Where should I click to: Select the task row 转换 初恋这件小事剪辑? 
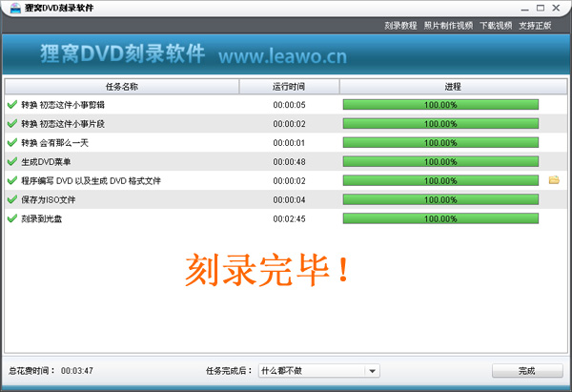[286, 105]
